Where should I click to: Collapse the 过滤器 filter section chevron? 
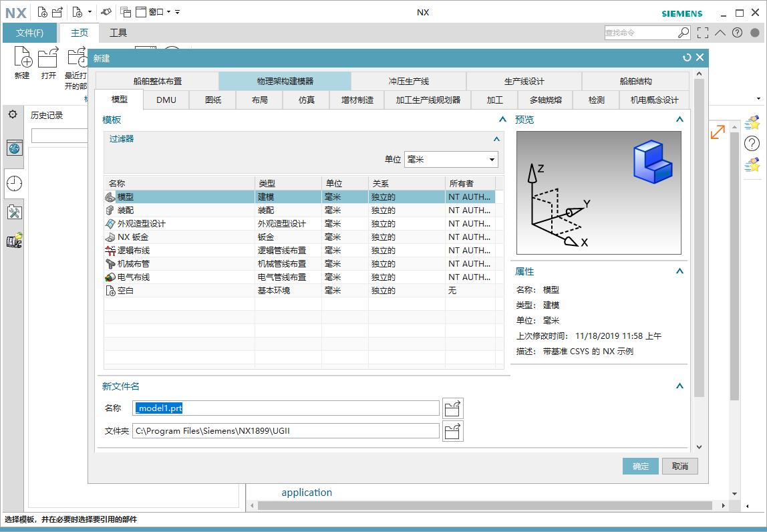[496, 139]
